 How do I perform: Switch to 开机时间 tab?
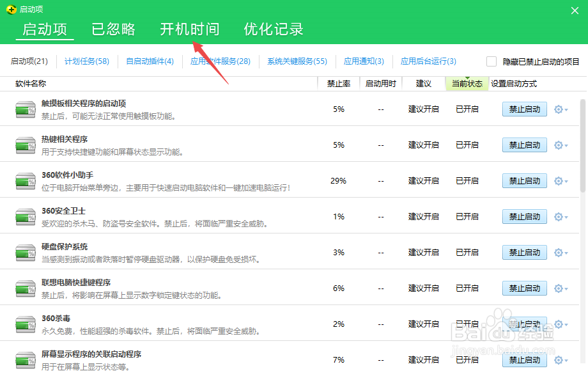[x=190, y=29]
